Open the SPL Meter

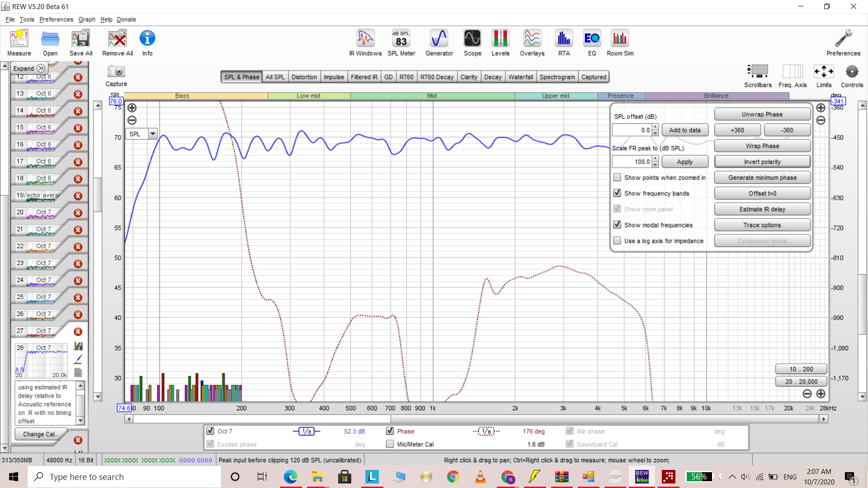point(401,43)
